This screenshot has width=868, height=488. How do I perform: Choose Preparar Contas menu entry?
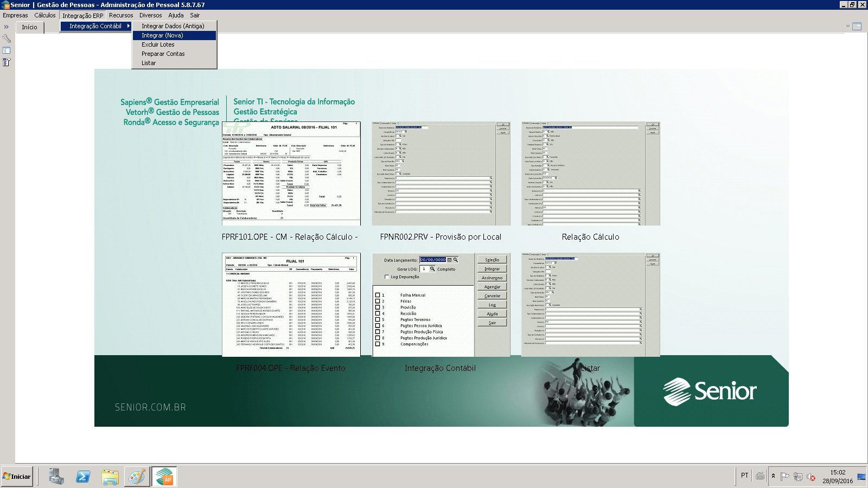(x=174, y=54)
